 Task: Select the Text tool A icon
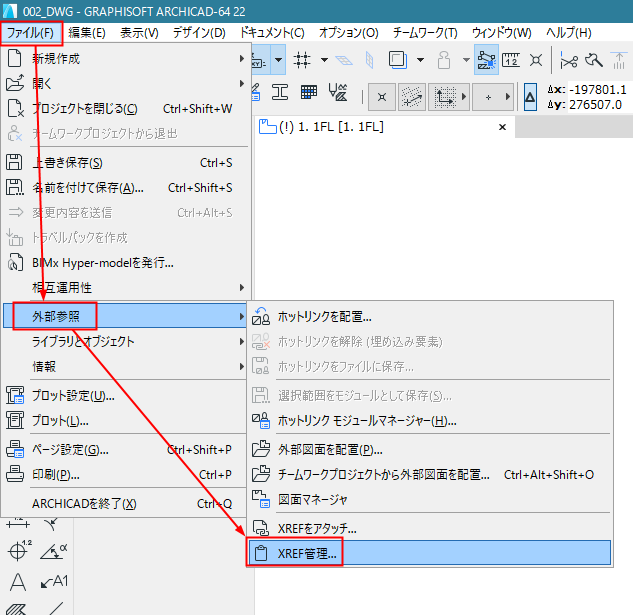pyautogui.click(x=17, y=582)
